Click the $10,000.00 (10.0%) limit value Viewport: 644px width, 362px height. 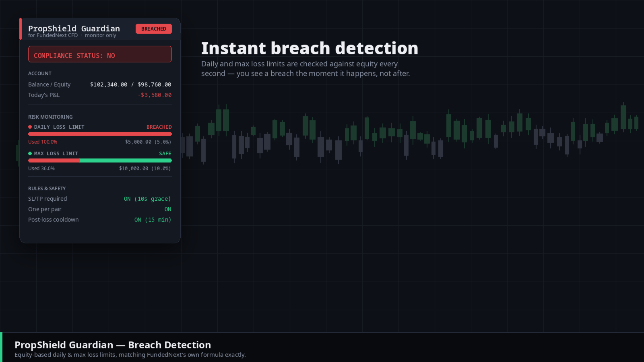tap(145, 169)
